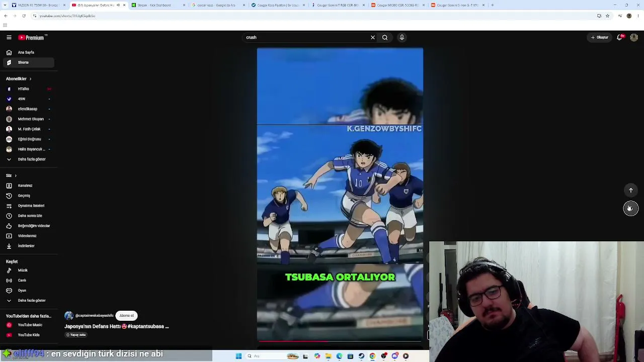644x362 pixels.
Task: Click the Shorts video player
Action: 340,195
